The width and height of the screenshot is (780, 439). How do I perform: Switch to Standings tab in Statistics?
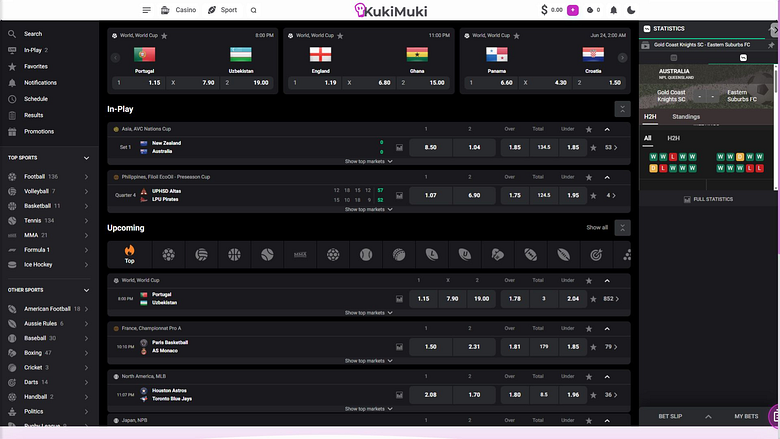[x=686, y=117]
